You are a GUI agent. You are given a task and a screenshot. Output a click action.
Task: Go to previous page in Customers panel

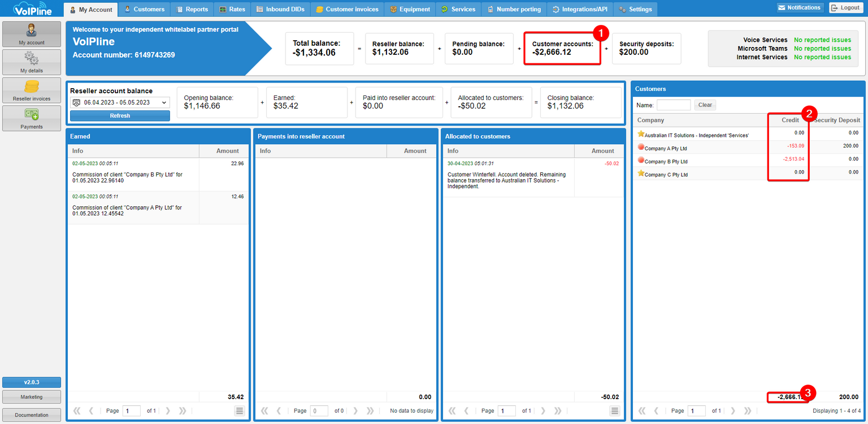pos(656,411)
